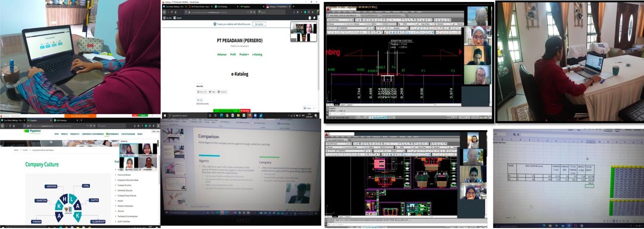Open new tab in e-Katalog Firefox window
Viewport: 644px width, 229px height.
click(x=293, y=6)
